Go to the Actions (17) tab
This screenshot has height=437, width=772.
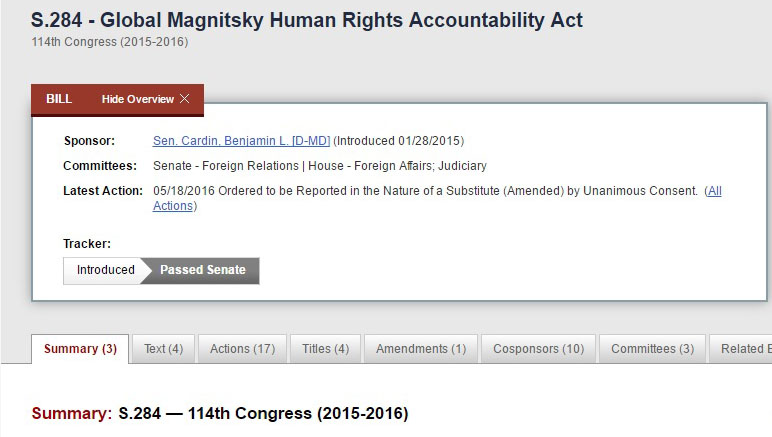(x=242, y=349)
